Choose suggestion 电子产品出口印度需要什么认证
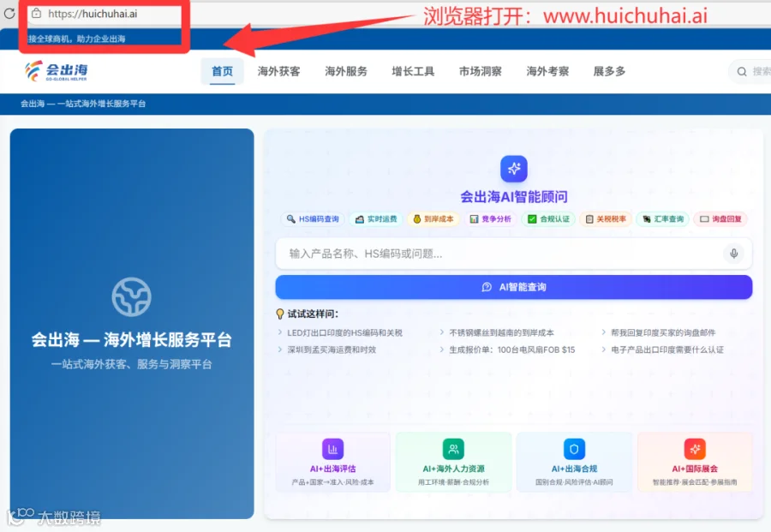This screenshot has width=771, height=532. pos(667,350)
